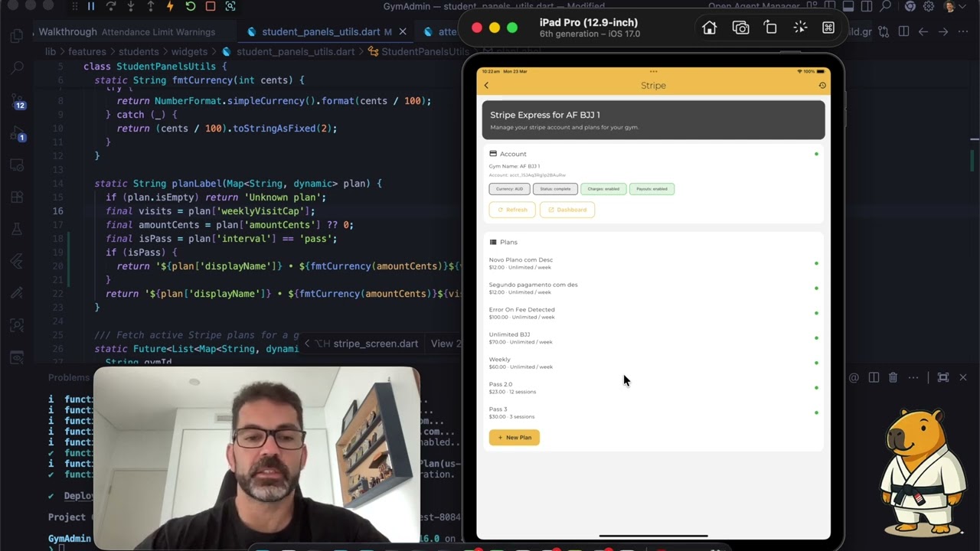Open the Run and Debug view
This screenshot has height=551, width=980.
pos(18,133)
